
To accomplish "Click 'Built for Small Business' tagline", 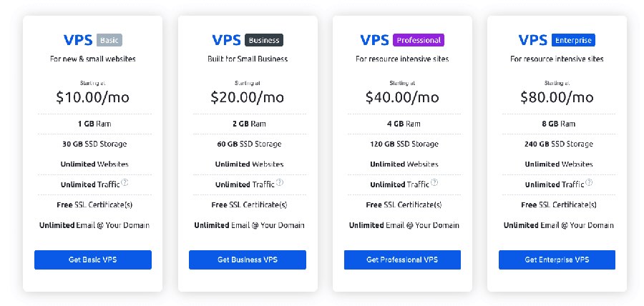I will [248, 59].
